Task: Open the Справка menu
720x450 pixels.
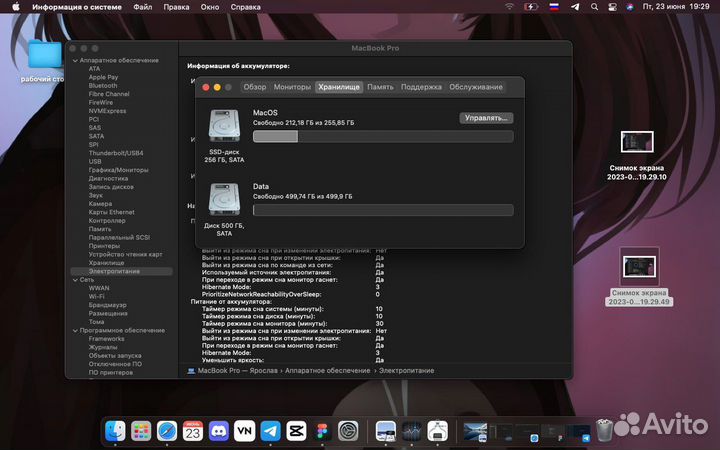Action: [x=245, y=7]
